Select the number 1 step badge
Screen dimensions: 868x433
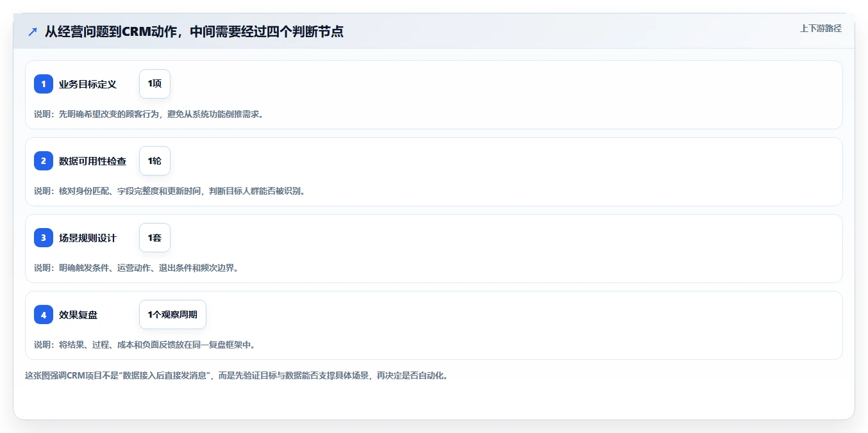click(44, 84)
